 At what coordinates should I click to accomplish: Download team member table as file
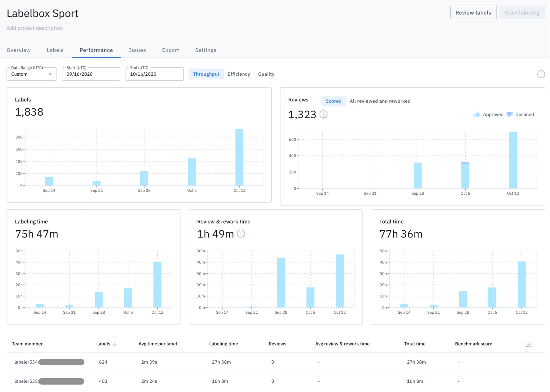point(529,344)
